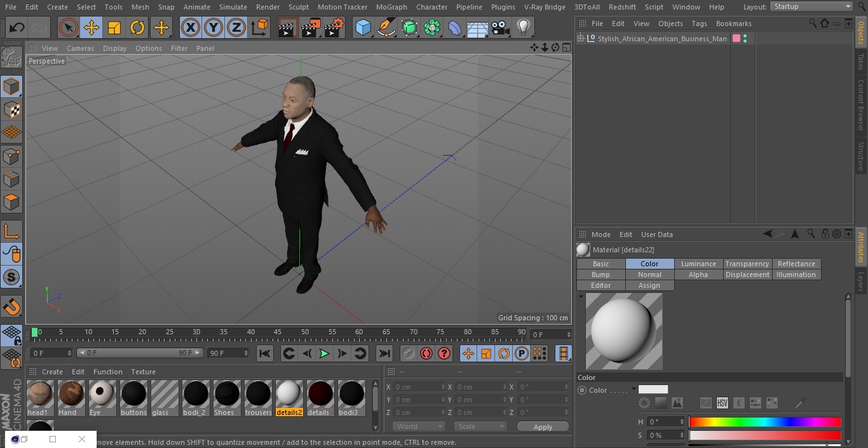Switch to Points mode icon
The width and height of the screenshot is (868, 448).
tap(11, 156)
